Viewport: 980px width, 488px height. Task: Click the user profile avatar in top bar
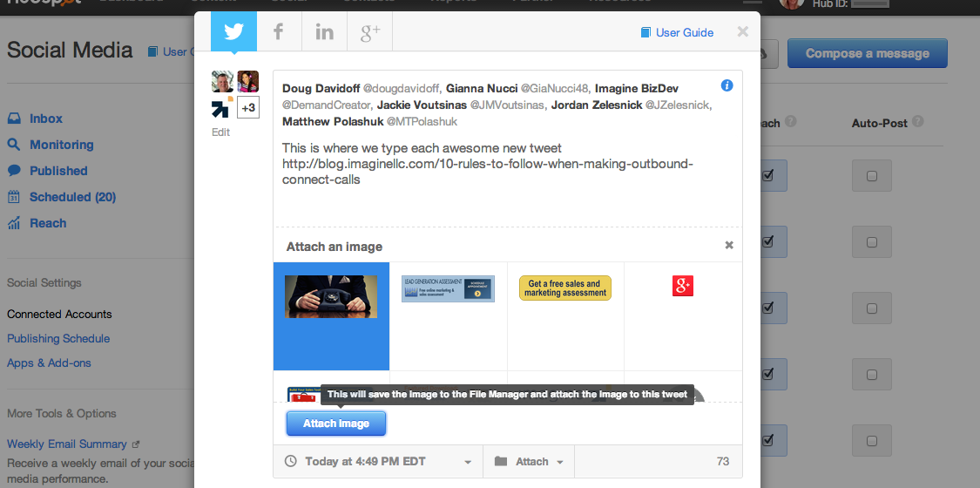click(791, 3)
